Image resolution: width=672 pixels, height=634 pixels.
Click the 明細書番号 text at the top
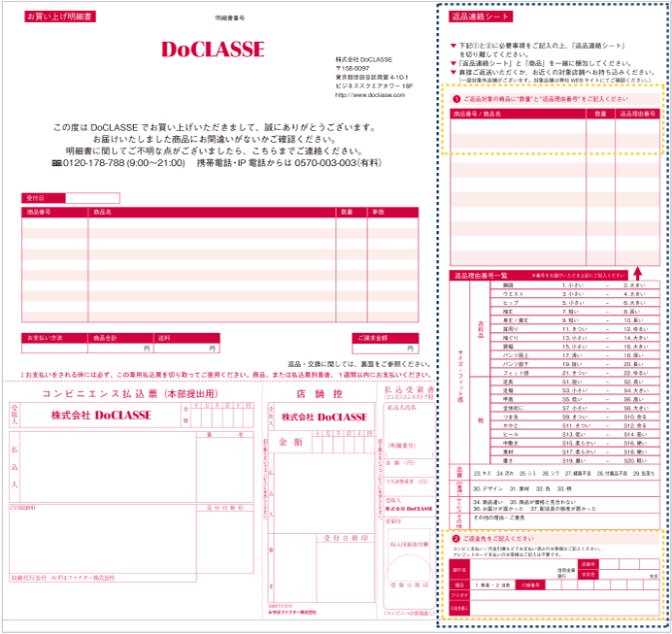pyautogui.click(x=230, y=18)
